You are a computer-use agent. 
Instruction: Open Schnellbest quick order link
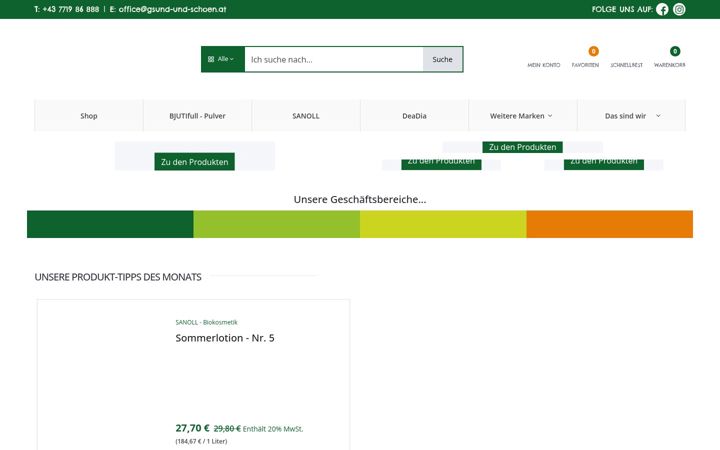pos(626,65)
